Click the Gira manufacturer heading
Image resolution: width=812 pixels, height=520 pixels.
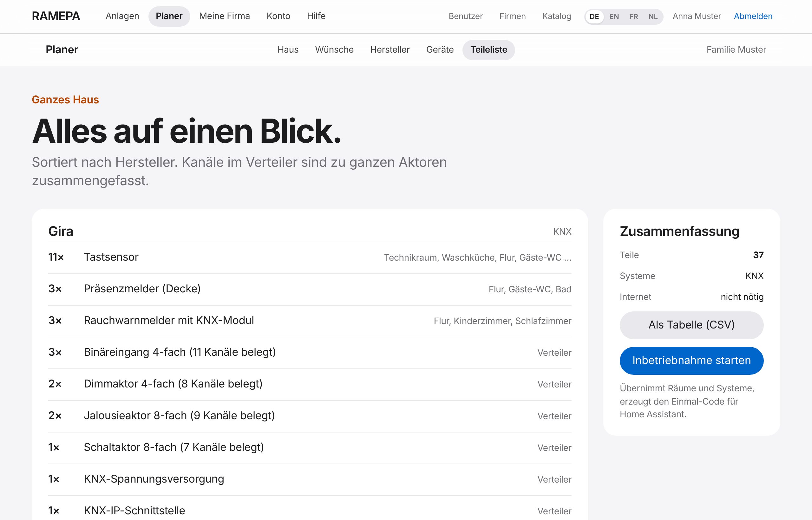[x=61, y=231]
